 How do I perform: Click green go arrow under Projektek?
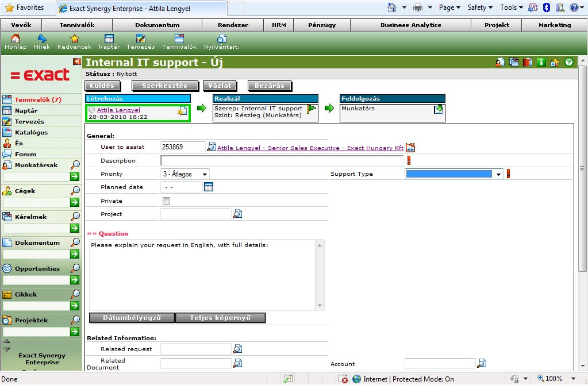[x=75, y=332]
